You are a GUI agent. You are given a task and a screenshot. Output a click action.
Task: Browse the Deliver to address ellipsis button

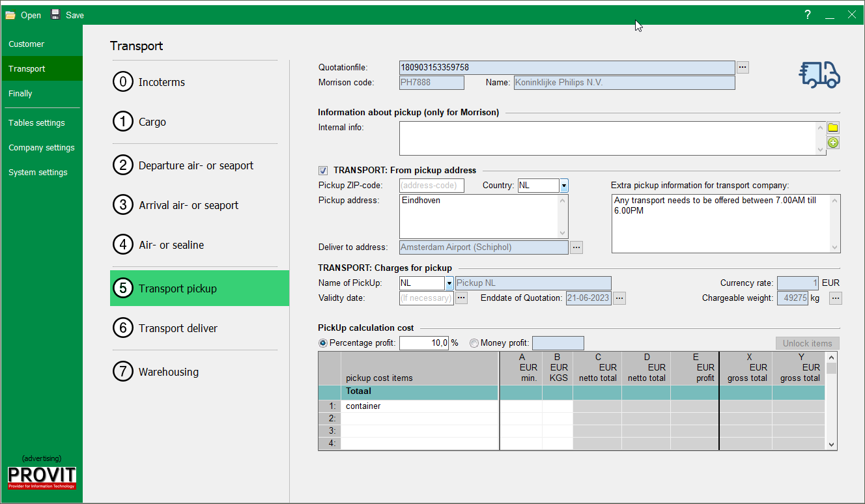(576, 247)
